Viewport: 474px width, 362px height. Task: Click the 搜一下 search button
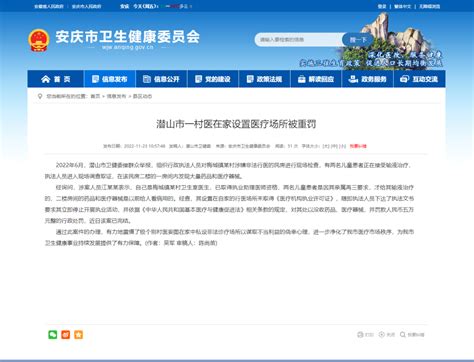pyautogui.click(x=358, y=40)
